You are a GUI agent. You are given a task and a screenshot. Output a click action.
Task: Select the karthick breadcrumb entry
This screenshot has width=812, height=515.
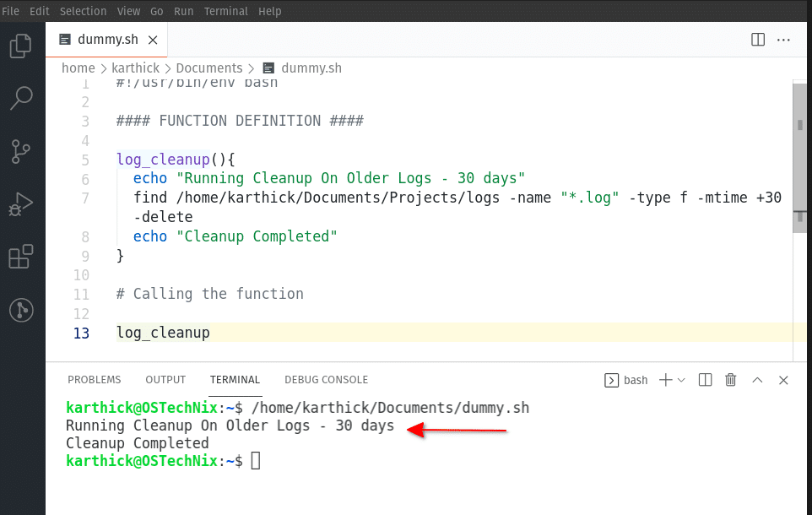pyautogui.click(x=135, y=68)
